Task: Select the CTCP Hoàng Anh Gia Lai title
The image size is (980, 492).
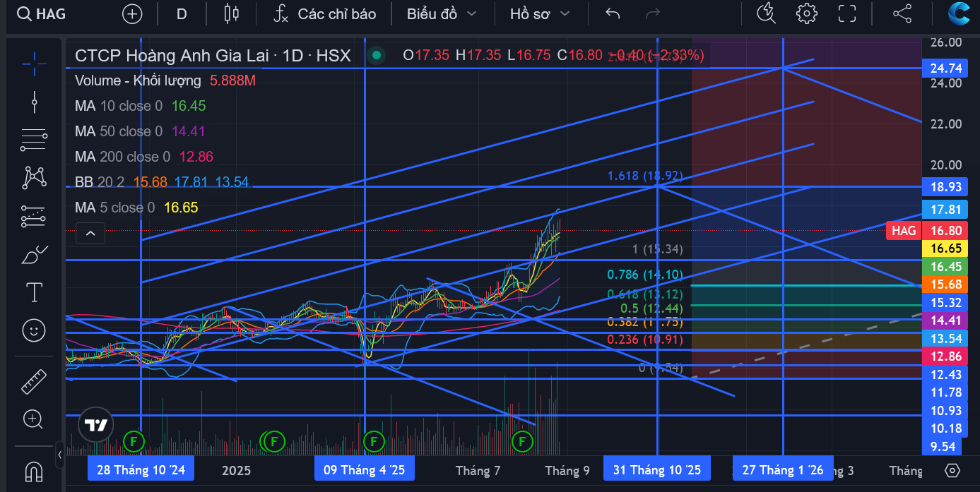Action: [213, 55]
